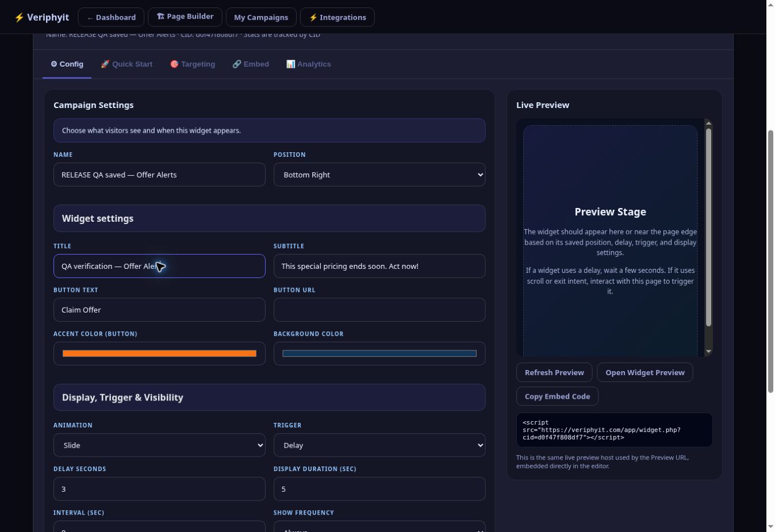775x532 pixels.
Task: Go back to Dashboard
Action: 112,17
